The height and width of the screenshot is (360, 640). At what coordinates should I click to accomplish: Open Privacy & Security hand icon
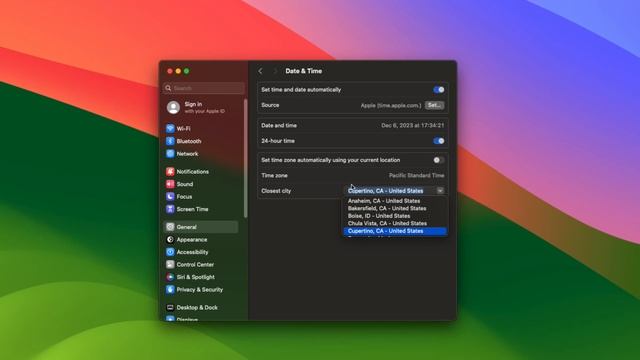click(170, 290)
